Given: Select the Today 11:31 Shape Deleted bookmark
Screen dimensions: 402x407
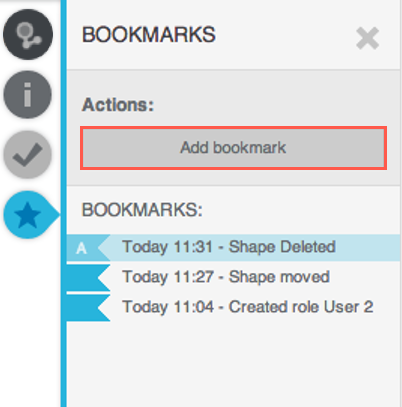Looking at the screenshot, I should click(233, 247).
